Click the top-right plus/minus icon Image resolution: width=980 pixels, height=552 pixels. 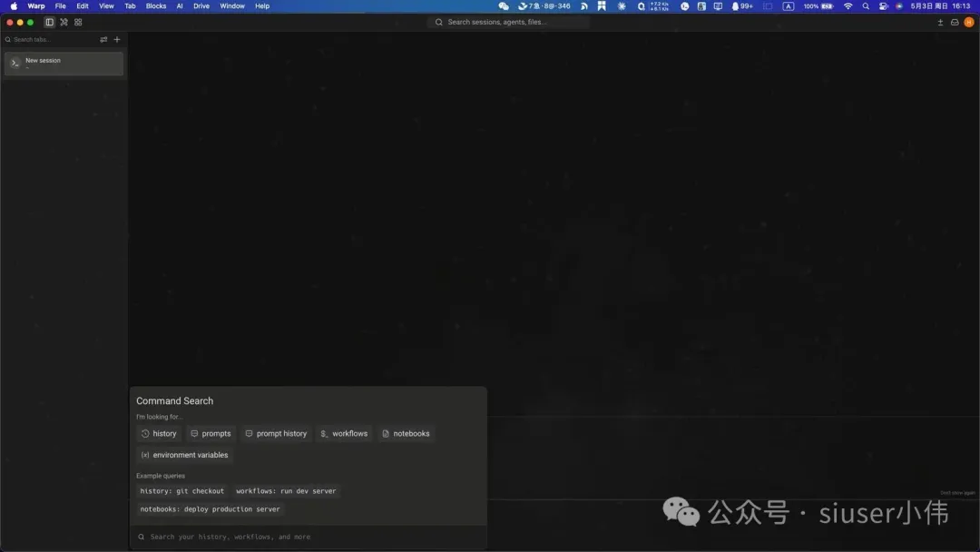coord(940,22)
